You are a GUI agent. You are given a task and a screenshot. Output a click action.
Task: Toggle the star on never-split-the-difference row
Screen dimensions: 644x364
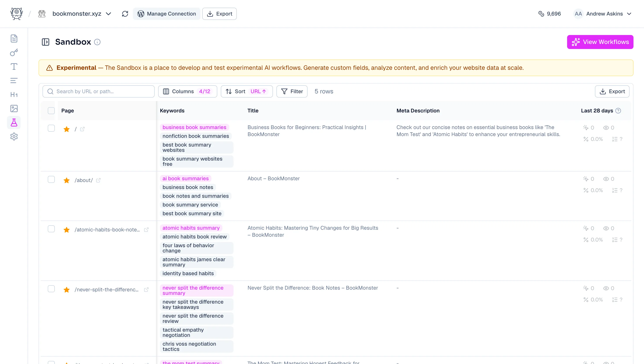tap(67, 290)
